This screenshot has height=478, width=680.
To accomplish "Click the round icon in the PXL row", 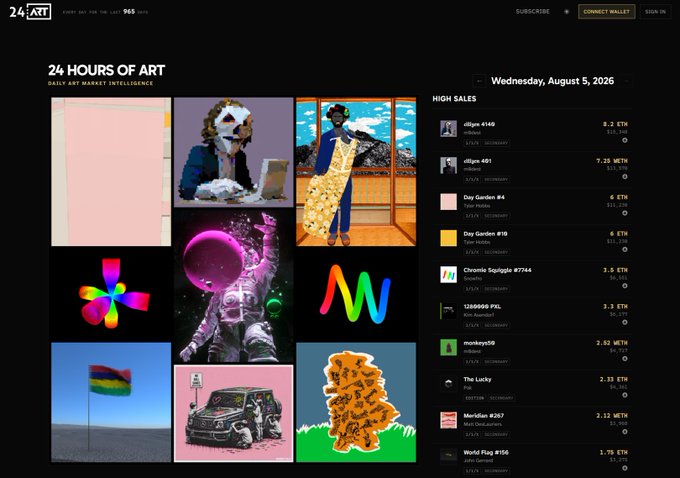I will coord(625,322).
